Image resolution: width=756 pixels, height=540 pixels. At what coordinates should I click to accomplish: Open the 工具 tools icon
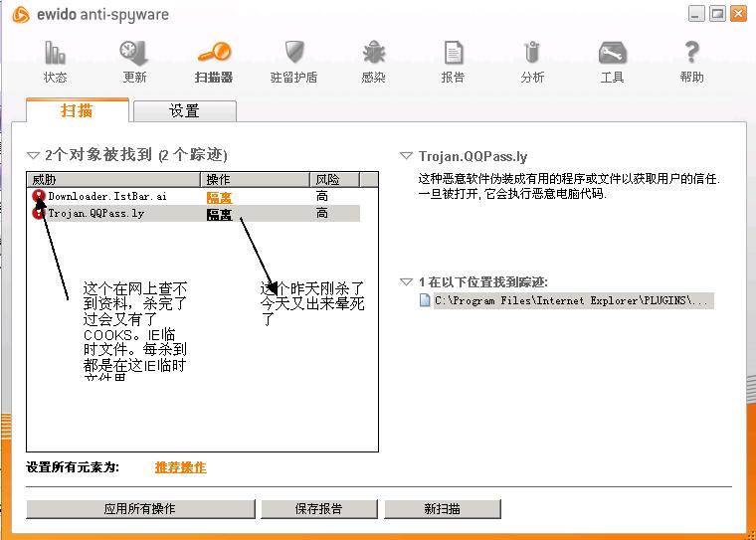point(613,53)
